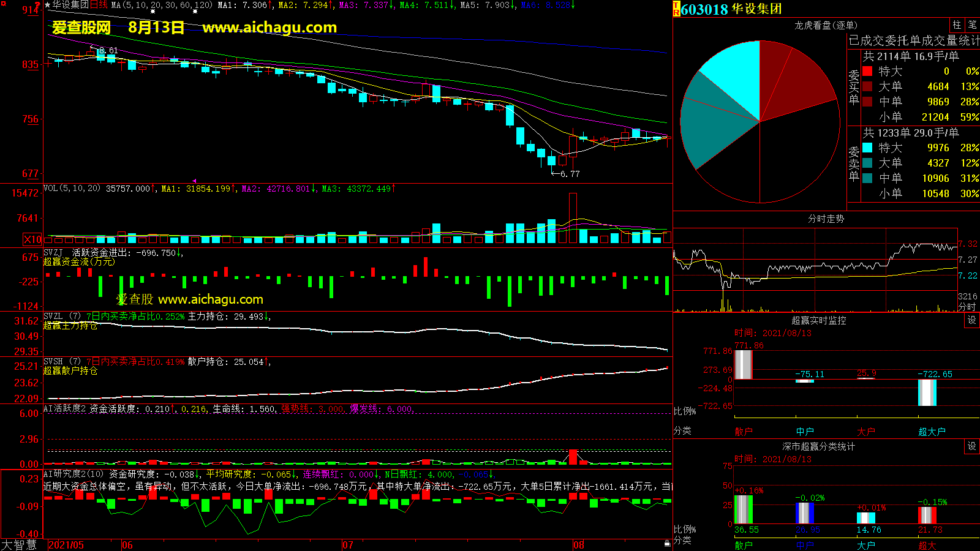The image size is (980, 551).
Task: Click the 日线 period label
Action: pyautogui.click(x=99, y=5)
